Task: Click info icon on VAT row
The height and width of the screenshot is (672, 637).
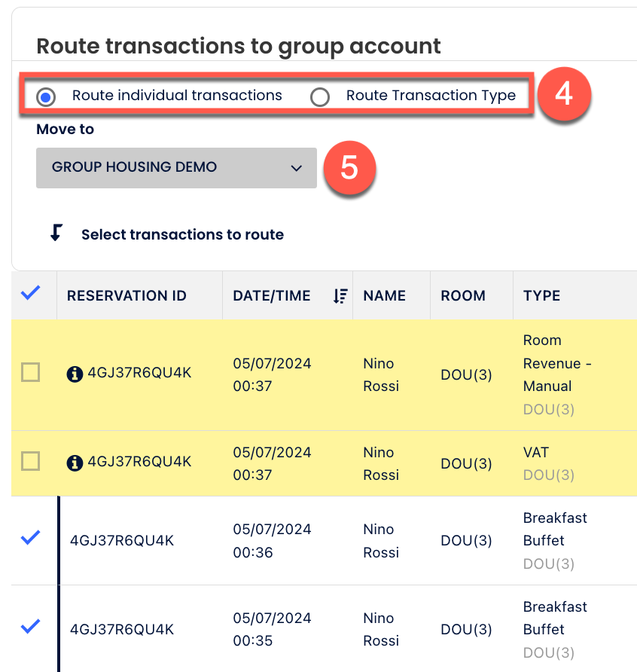Action: [75, 463]
